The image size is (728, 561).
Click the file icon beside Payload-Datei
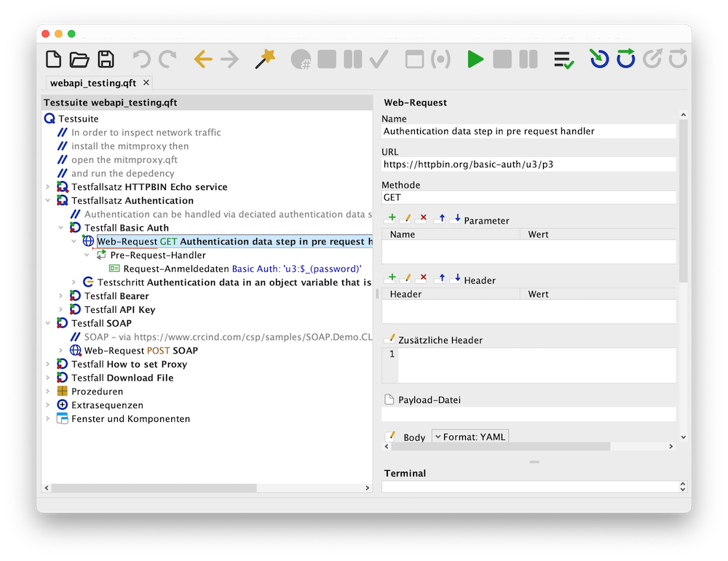coord(390,399)
